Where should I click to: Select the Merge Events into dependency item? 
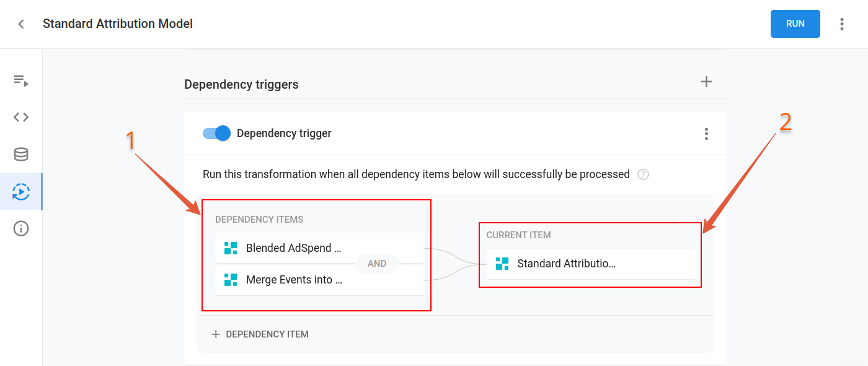[x=320, y=280]
